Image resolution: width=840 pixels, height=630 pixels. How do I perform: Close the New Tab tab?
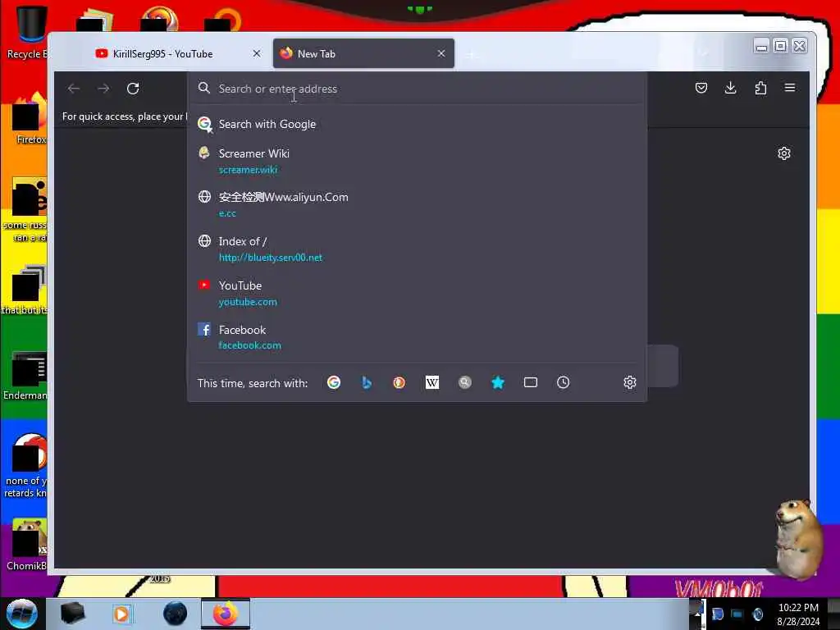[x=441, y=53]
